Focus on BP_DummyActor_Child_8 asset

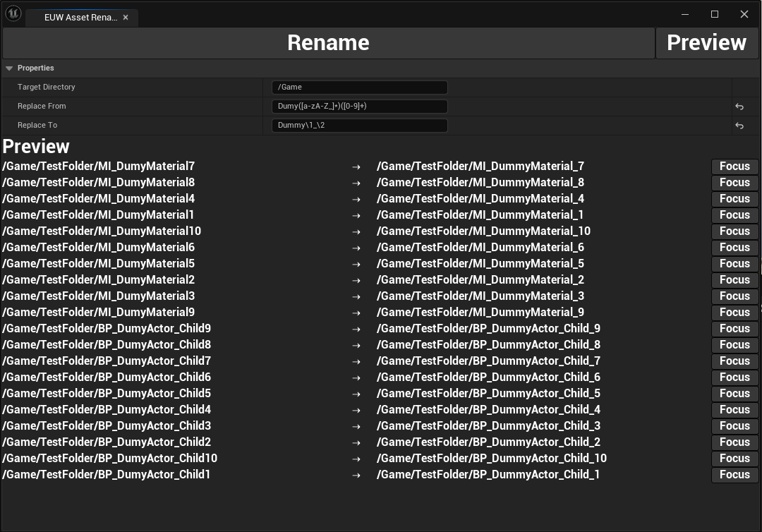(734, 344)
